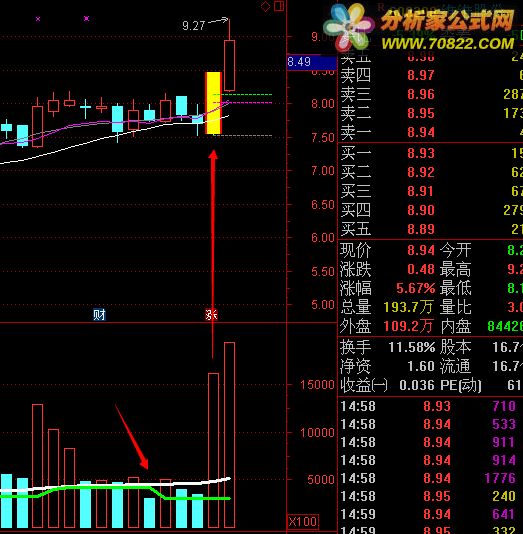The height and width of the screenshot is (534, 523).
Task: Select the tallest volume bar at far right
Action: coord(229,435)
